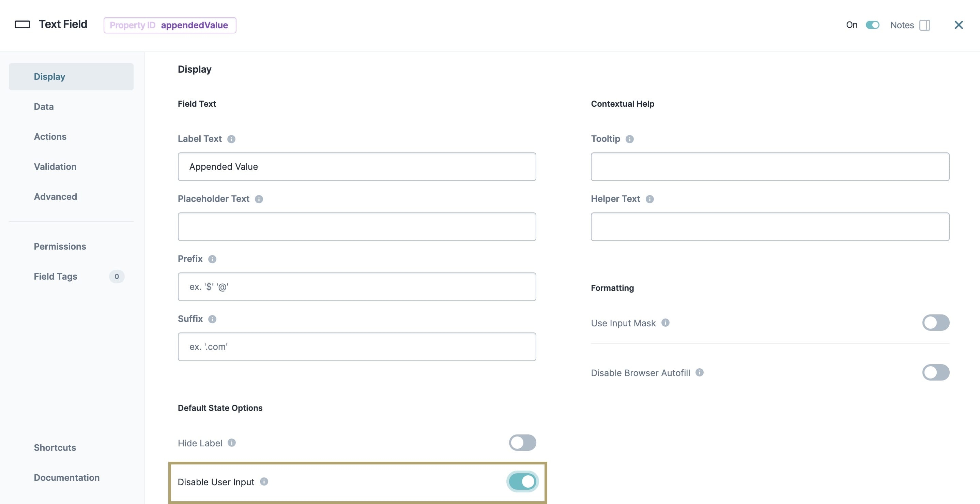
Task: Click the Suffix input field
Action: point(357,347)
